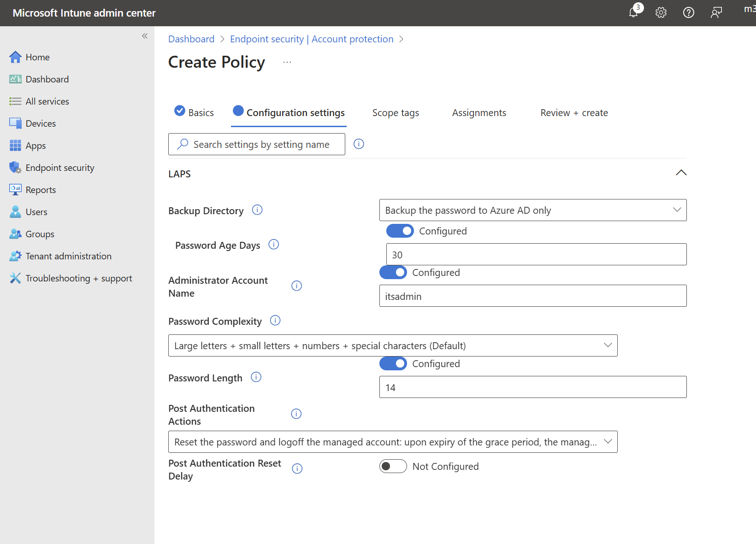
Task: Open the ellipsis menu beside Create Policy
Action: click(287, 62)
